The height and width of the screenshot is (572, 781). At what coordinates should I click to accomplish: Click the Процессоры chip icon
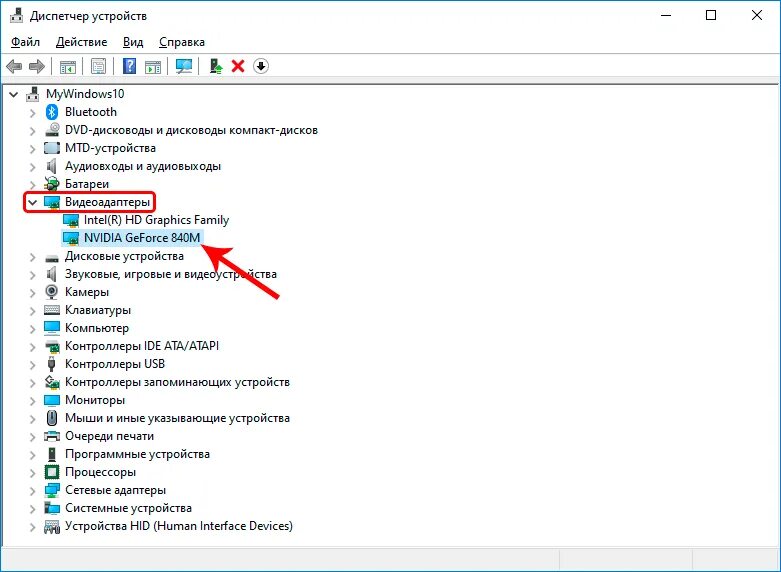pos(52,472)
